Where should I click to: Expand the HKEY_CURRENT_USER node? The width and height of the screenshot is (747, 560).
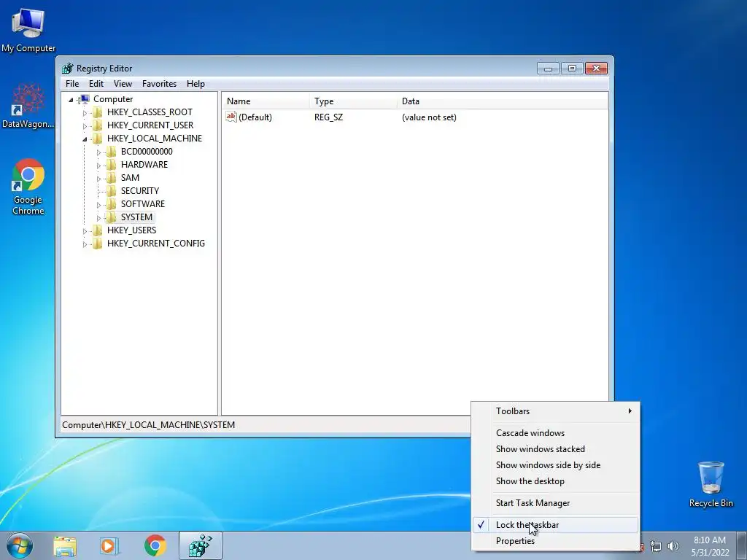pos(85,125)
